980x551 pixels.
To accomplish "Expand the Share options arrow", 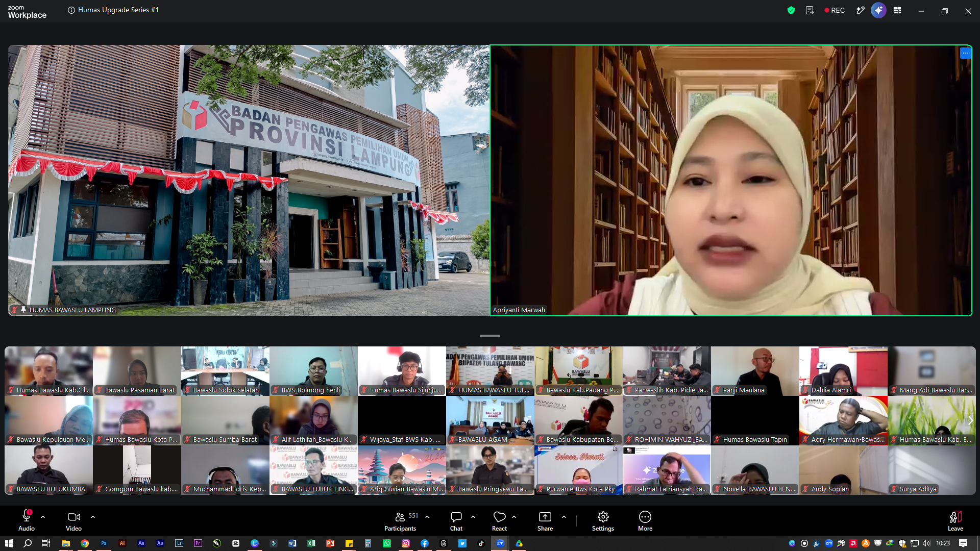I will tap(564, 517).
